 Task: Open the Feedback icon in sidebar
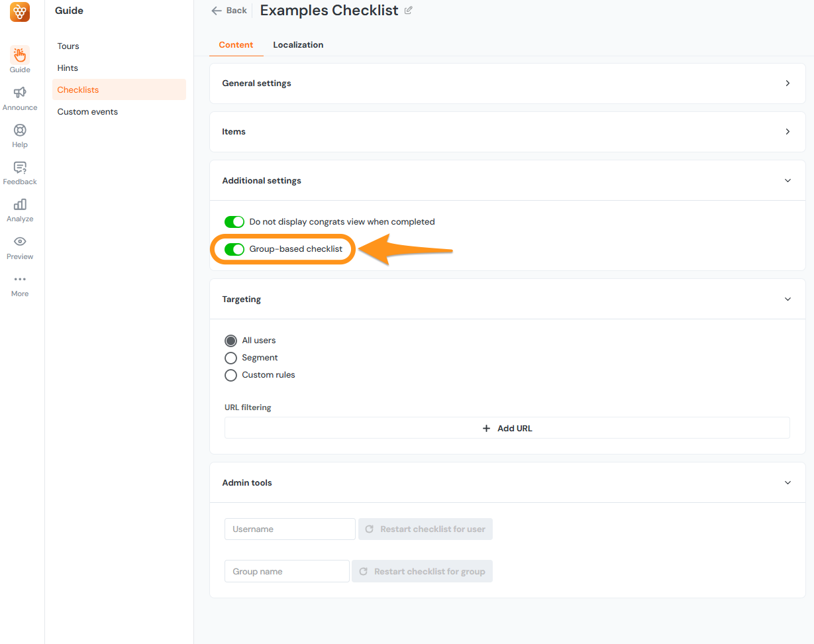[20, 168]
